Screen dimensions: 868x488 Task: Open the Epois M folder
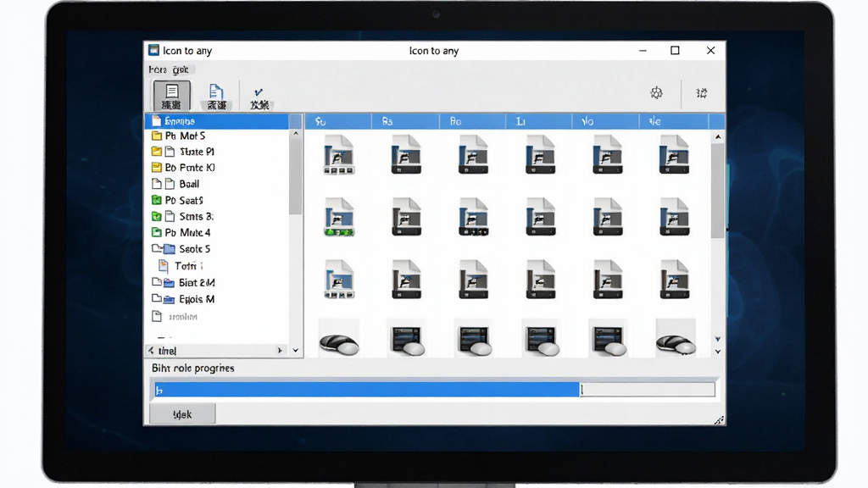pos(183,299)
